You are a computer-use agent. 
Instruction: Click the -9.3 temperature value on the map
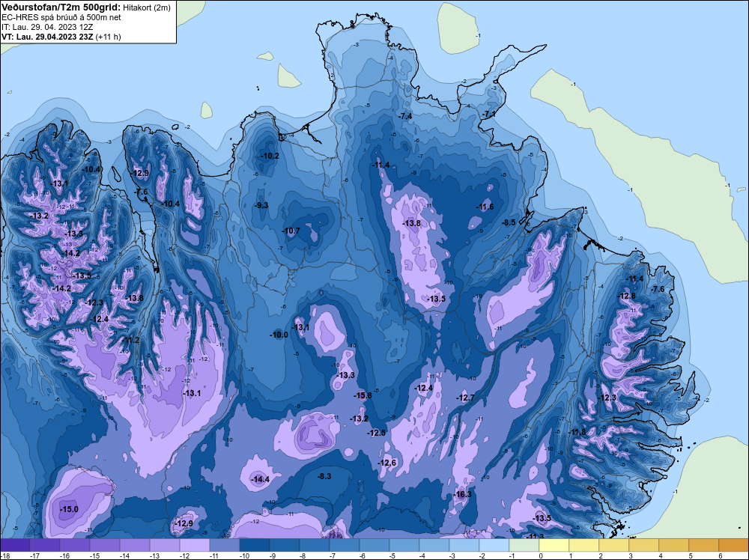(261, 205)
